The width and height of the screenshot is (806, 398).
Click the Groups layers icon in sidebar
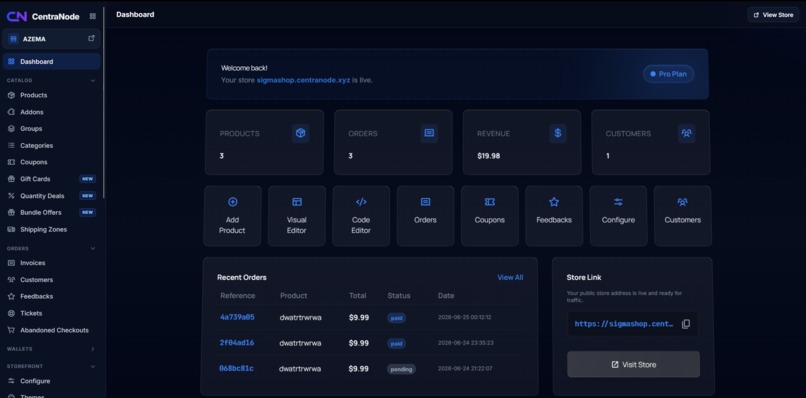[x=11, y=129]
